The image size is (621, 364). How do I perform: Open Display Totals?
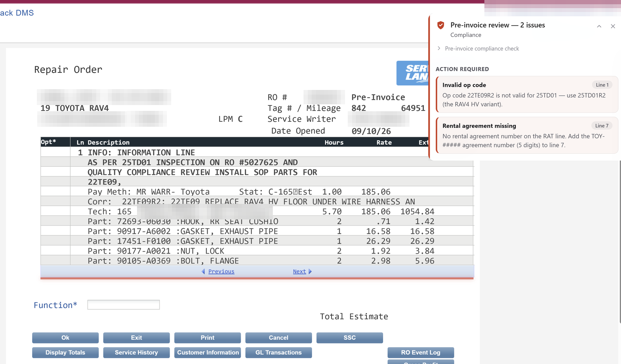tap(65, 352)
